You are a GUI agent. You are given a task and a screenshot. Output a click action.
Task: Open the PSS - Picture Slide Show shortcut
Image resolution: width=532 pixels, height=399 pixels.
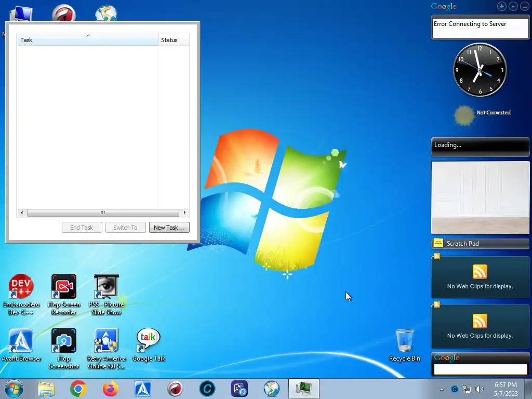point(106,294)
